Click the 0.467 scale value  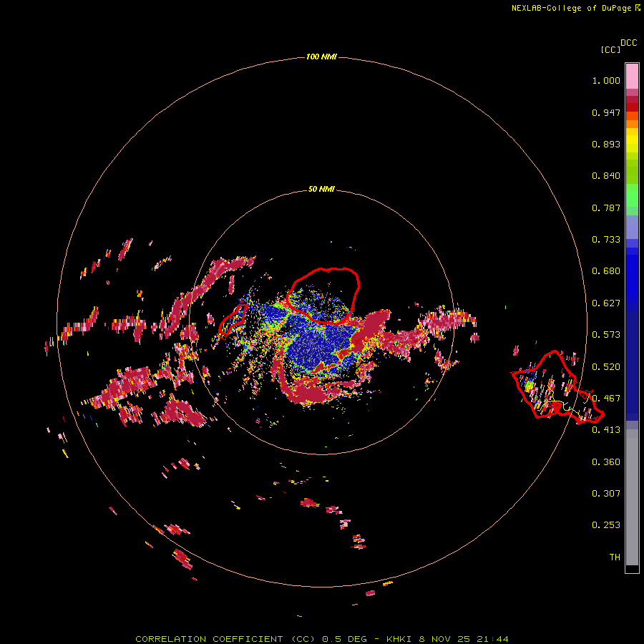pyautogui.click(x=606, y=399)
